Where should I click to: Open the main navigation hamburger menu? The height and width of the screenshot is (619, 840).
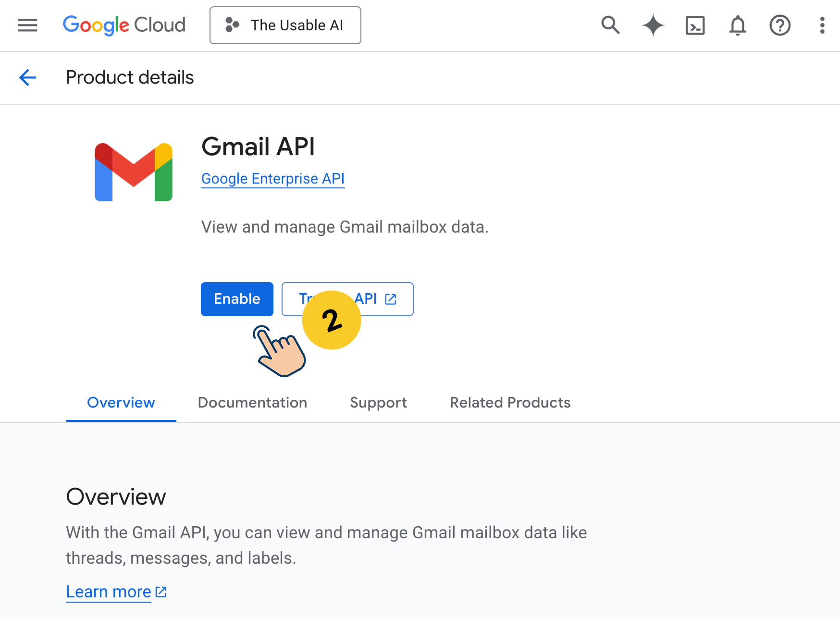click(27, 25)
